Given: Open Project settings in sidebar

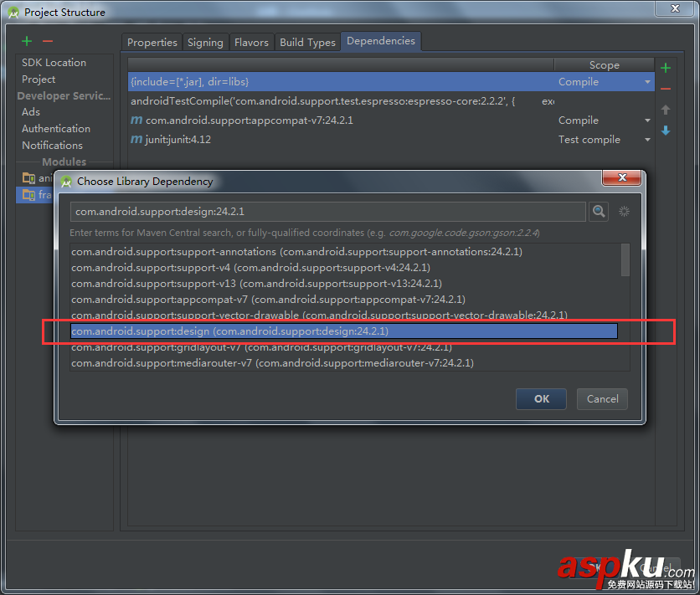Looking at the screenshot, I should [39, 80].
